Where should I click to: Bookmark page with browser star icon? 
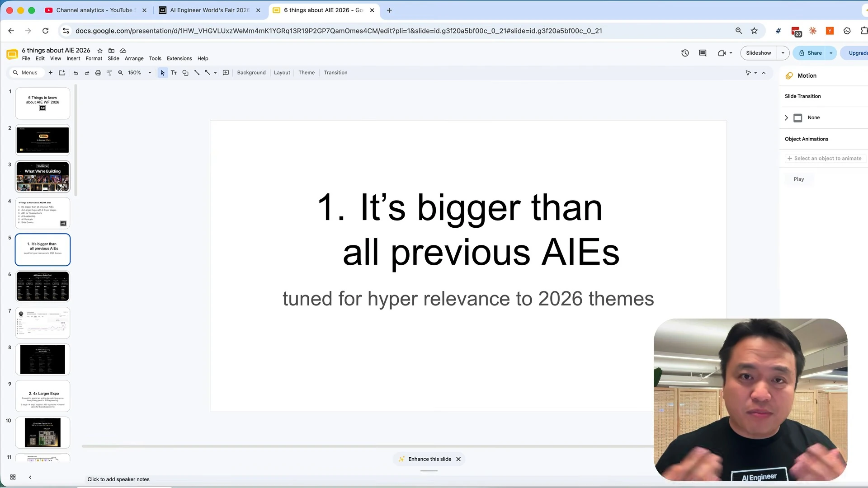coord(754,31)
